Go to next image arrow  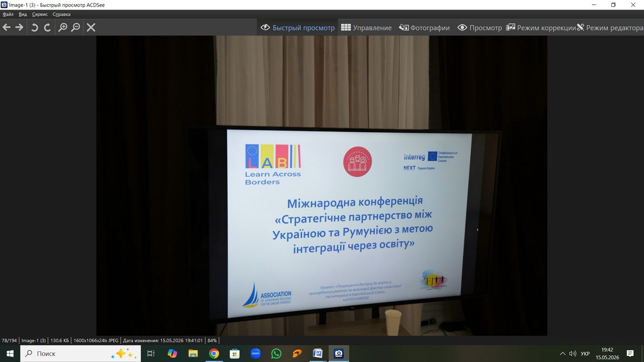19,27
